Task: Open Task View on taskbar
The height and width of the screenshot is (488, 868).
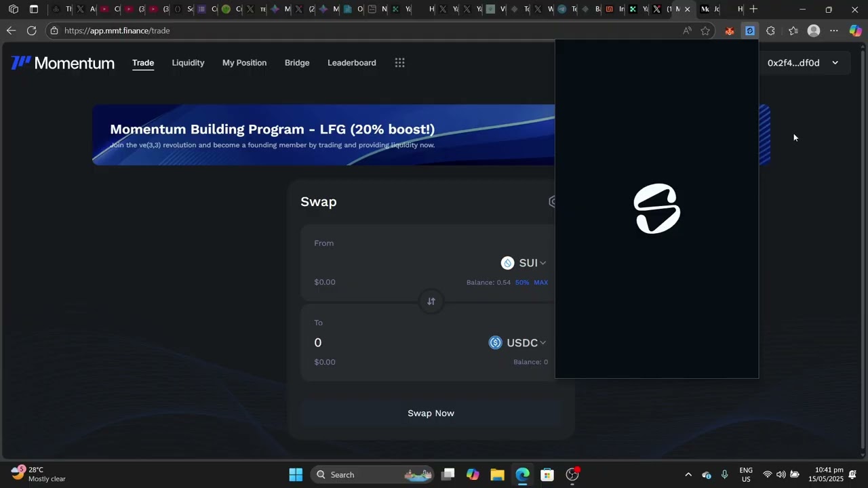Action: (x=448, y=474)
